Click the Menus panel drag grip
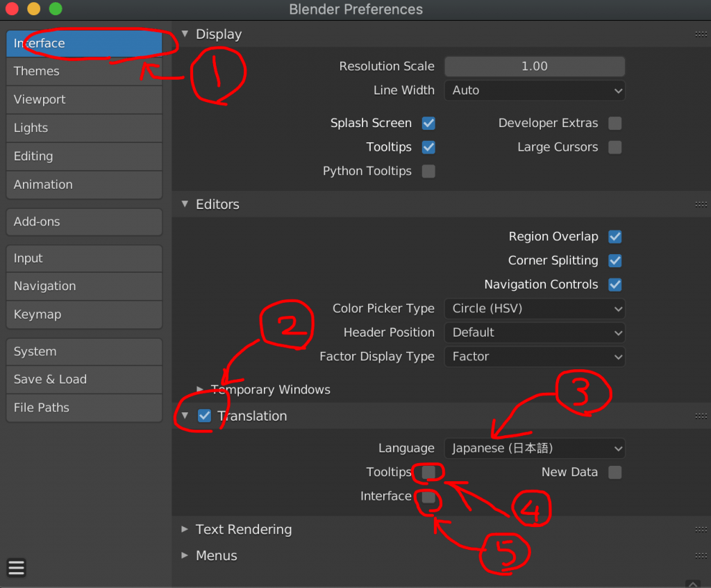 (701, 555)
